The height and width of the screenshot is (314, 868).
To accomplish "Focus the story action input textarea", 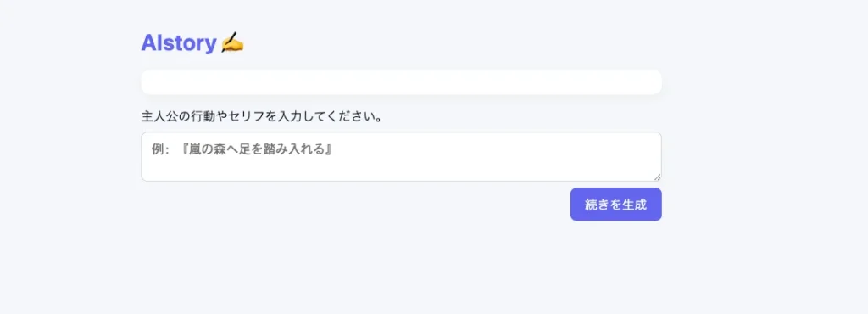I will [x=401, y=157].
